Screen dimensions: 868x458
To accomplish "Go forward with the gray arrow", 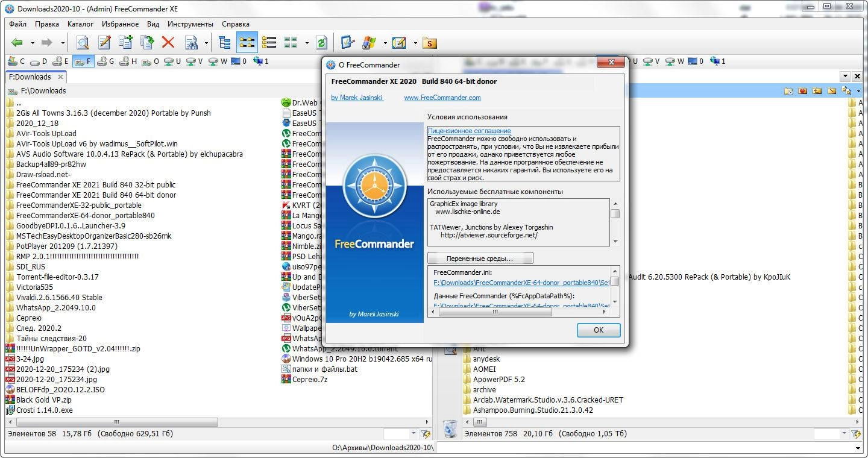I will point(46,43).
